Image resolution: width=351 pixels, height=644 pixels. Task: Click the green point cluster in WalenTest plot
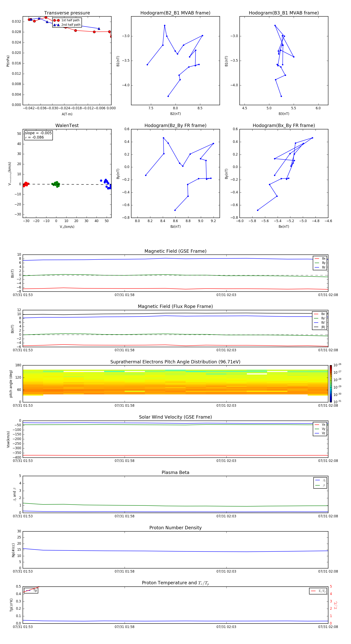coord(56,184)
